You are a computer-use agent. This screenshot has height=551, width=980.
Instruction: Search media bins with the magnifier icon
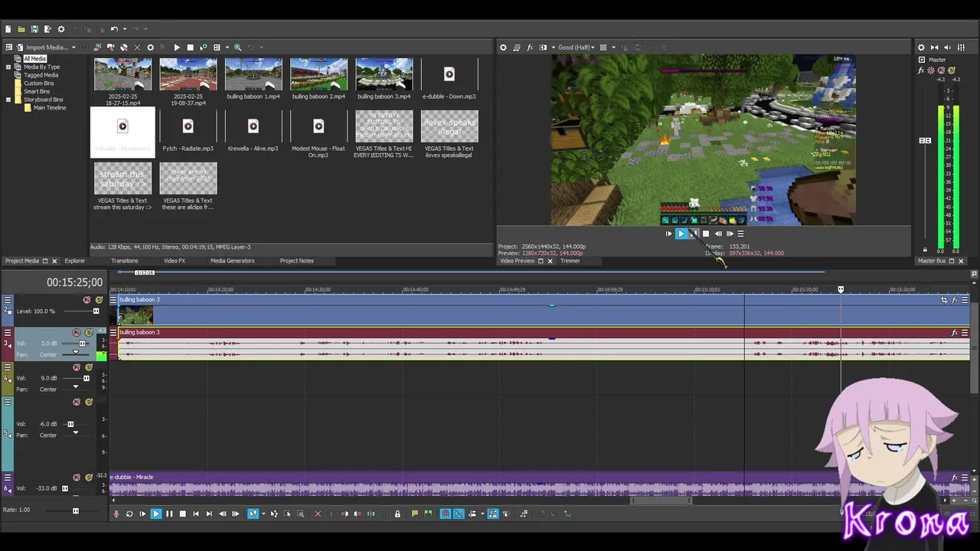237,47
